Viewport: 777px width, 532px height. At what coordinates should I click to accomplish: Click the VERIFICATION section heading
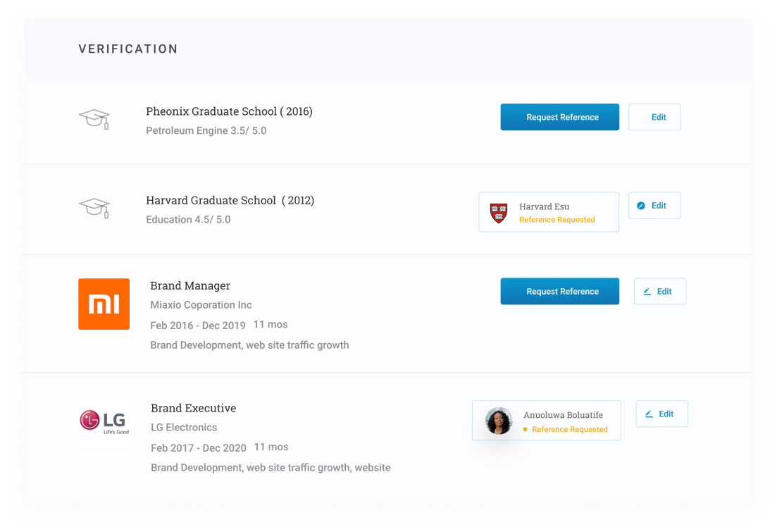point(128,49)
